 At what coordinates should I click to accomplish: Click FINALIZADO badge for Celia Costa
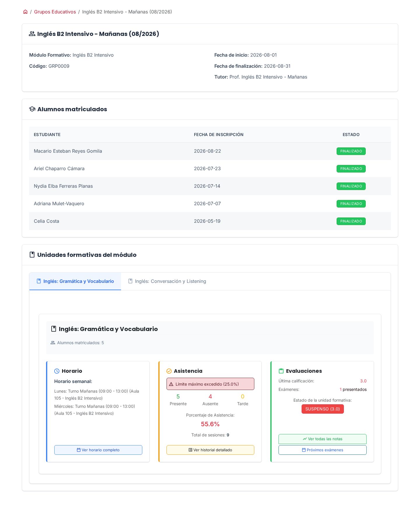tap(351, 221)
